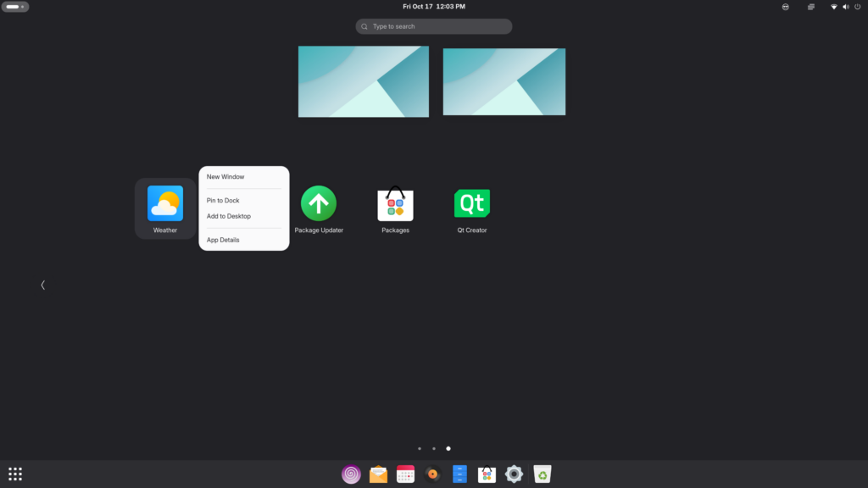Select New Window from context menu

(x=225, y=177)
